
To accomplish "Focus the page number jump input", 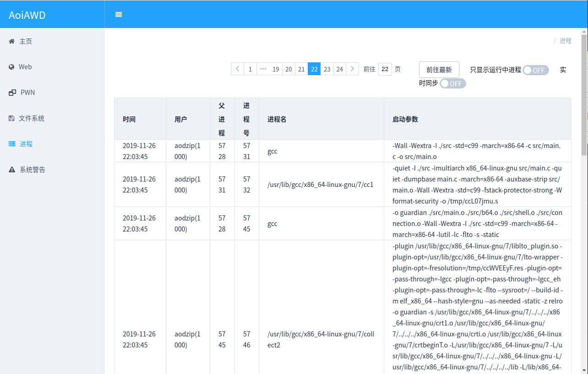I will coord(385,69).
